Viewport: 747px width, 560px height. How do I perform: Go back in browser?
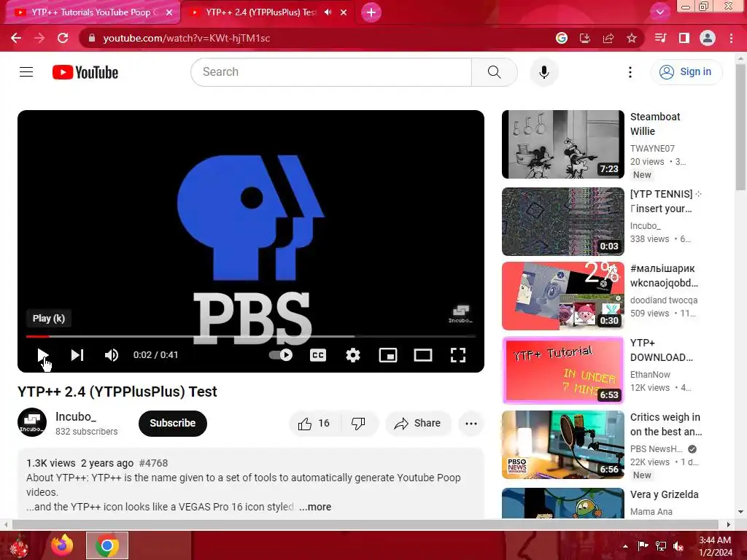[16, 38]
